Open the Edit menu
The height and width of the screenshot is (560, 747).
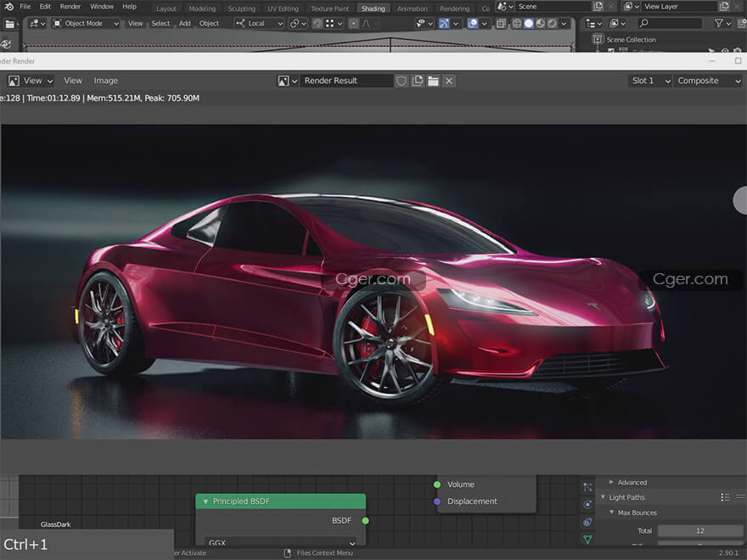coord(45,7)
